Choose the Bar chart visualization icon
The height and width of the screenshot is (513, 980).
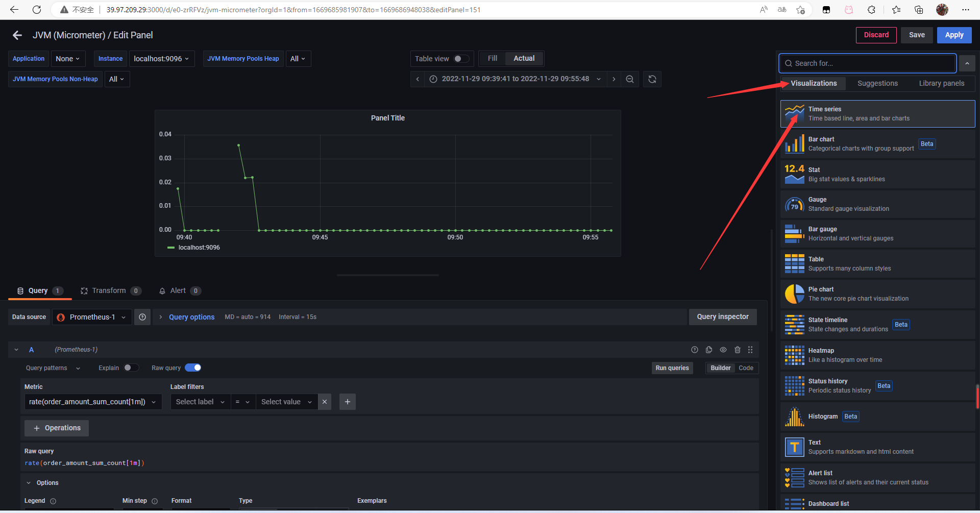pos(794,143)
